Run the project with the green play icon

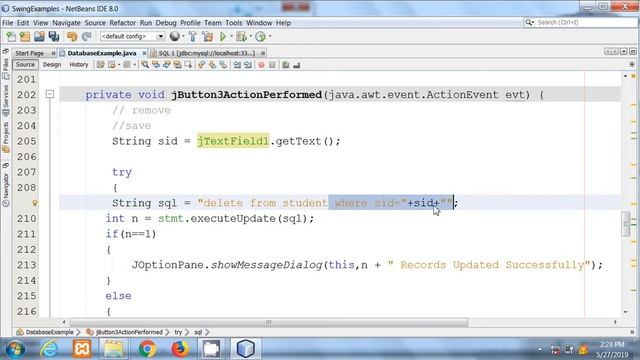(223, 37)
